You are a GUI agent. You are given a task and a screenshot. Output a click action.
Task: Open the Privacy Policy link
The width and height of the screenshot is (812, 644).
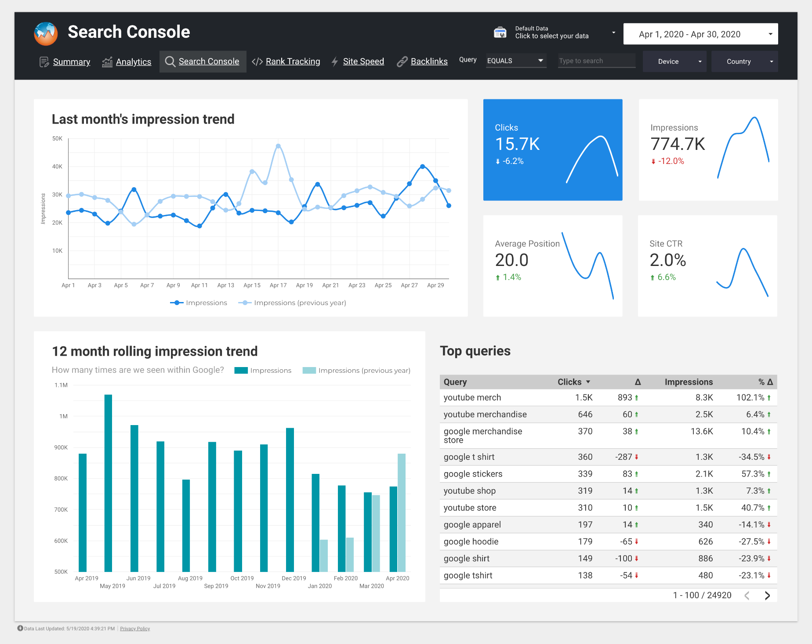click(135, 629)
